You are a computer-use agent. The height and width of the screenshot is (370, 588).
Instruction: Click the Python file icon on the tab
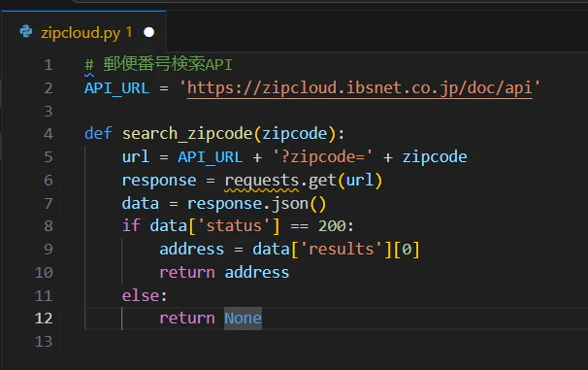coord(26,32)
